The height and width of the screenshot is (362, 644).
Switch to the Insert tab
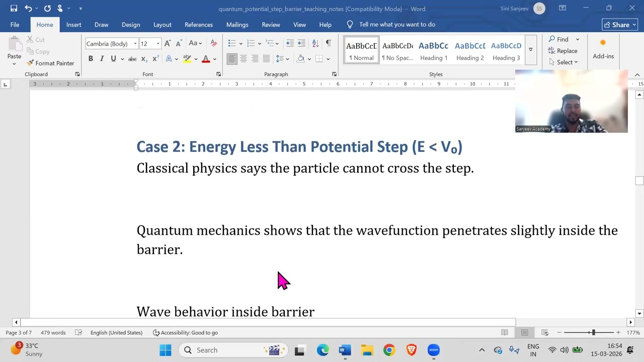pos(73,25)
